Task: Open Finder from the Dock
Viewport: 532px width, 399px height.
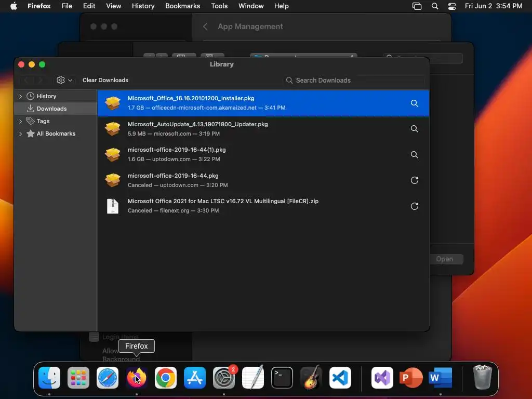Action: coord(49,378)
